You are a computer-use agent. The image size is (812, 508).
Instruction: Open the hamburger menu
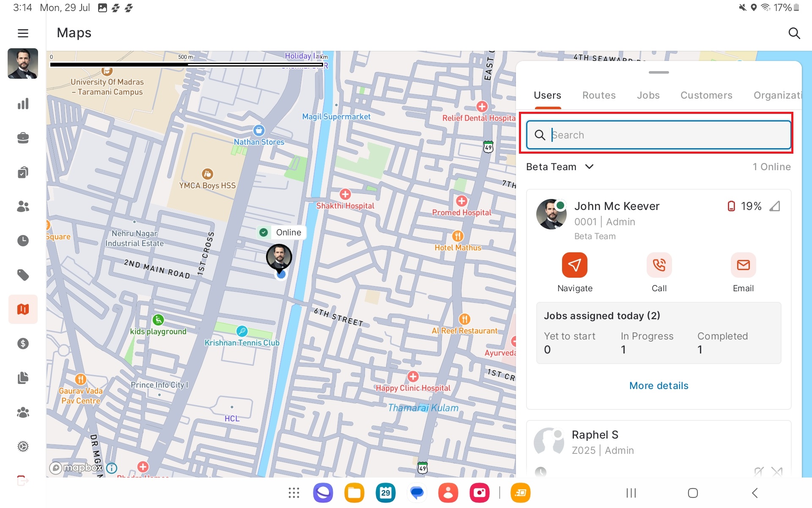(x=23, y=33)
